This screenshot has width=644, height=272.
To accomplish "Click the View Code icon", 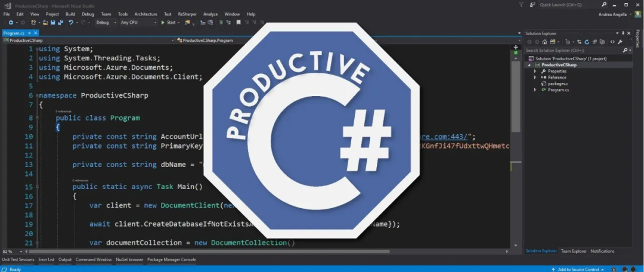I will (612, 42).
